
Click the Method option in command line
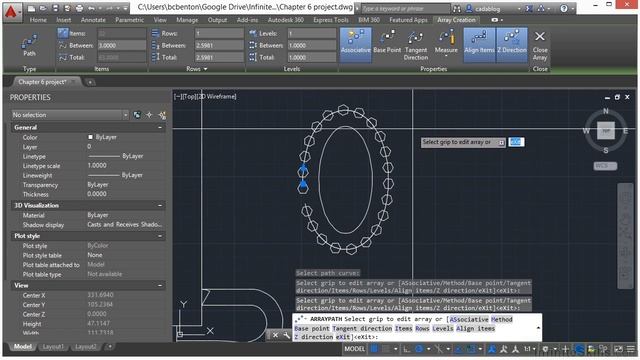(502, 319)
